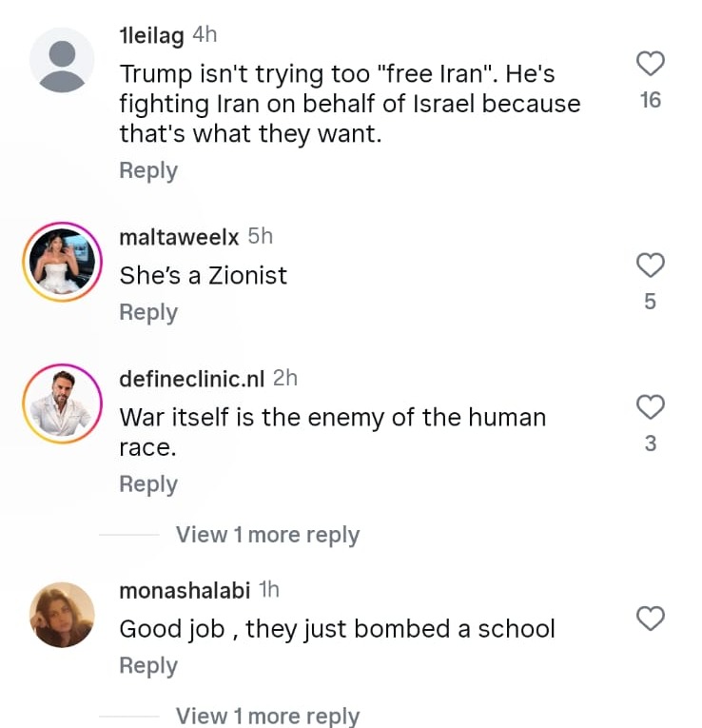Open the maltaweelx username link

pyautogui.click(x=179, y=236)
